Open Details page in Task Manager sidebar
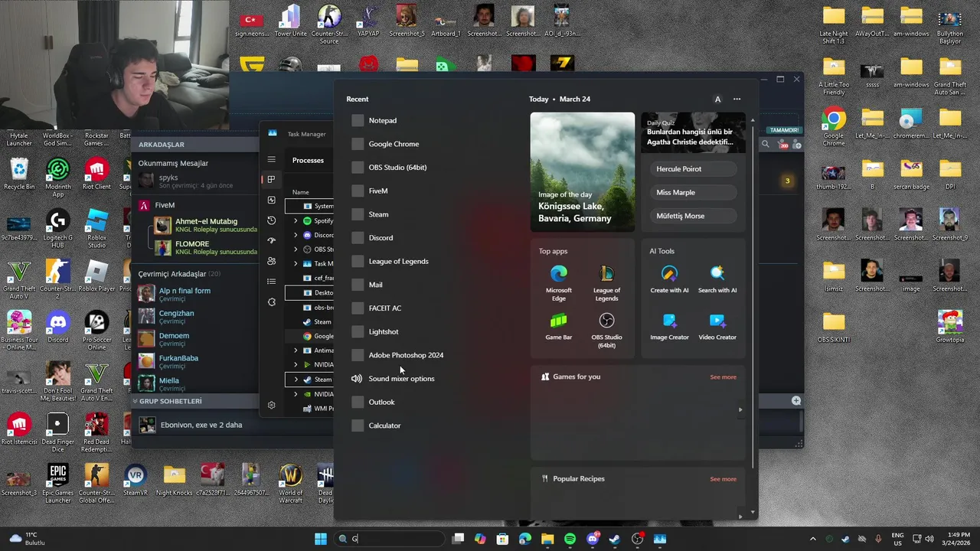 click(x=271, y=282)
